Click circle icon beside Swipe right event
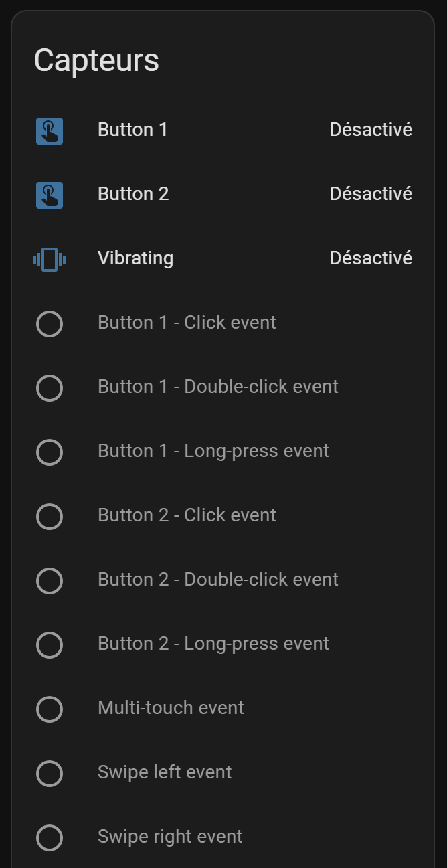The height and width of the screenshot is (868, 447). point(50,837)
